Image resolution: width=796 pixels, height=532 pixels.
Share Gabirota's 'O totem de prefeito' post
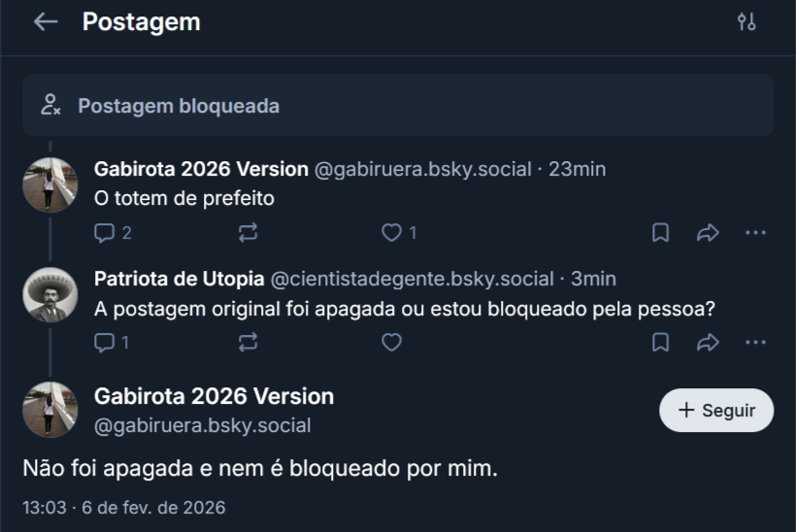click(x=708, y=232)
